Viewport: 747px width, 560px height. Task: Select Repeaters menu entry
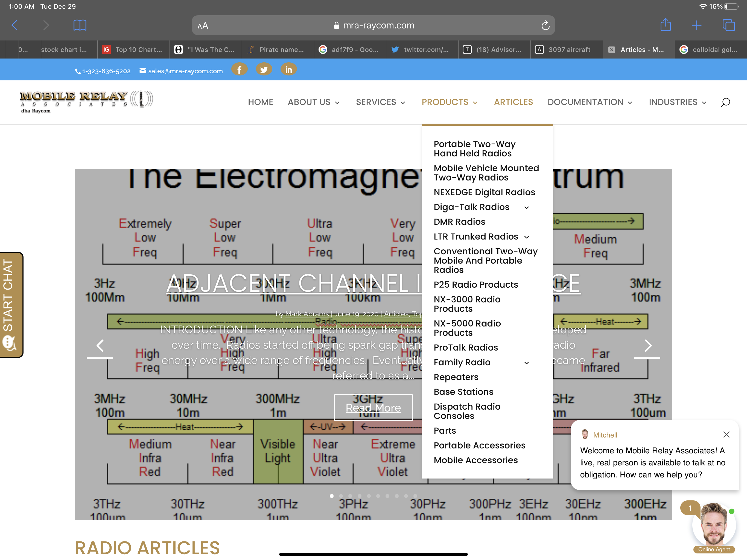pyautogui.click(x=456, y=377)
